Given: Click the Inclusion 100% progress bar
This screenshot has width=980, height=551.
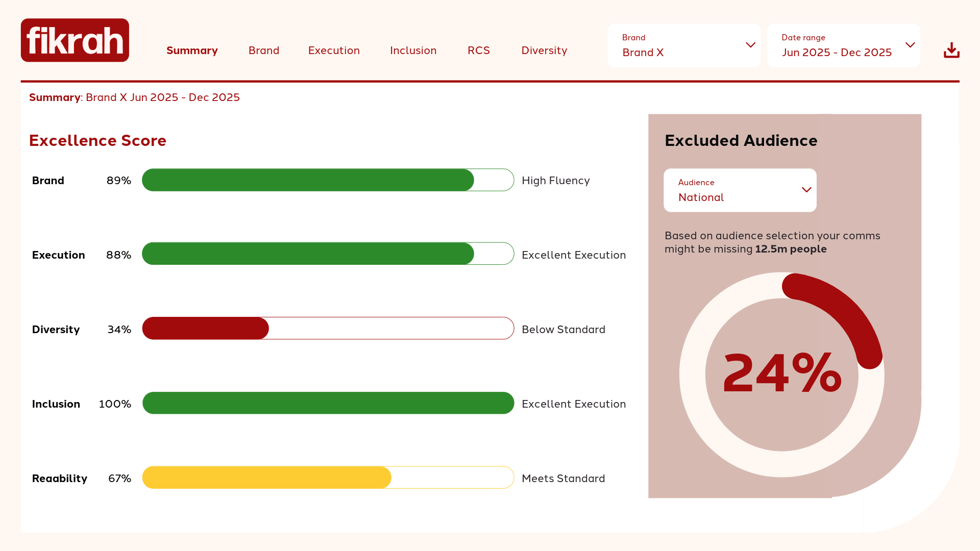Looking at the screenshot, I should point(328,403).
